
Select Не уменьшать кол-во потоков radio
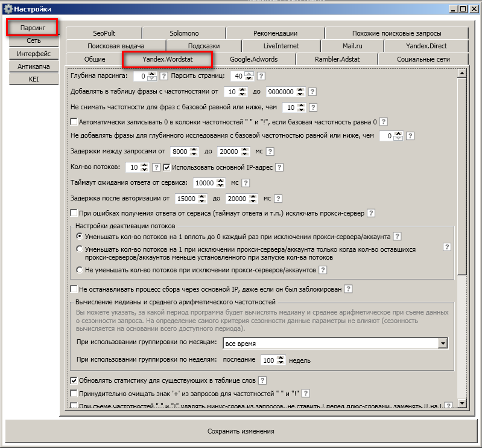[80, 270]
